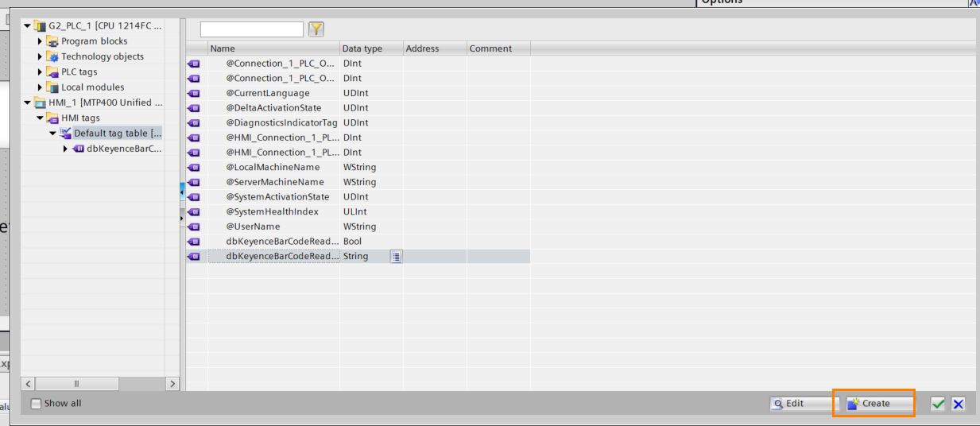
Task: Enable the Show all checkbox
Action: (x=36, y=404)
